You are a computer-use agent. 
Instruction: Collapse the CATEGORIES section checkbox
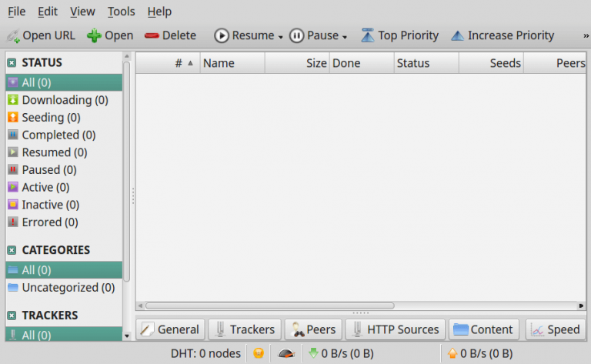pos(12,250)
